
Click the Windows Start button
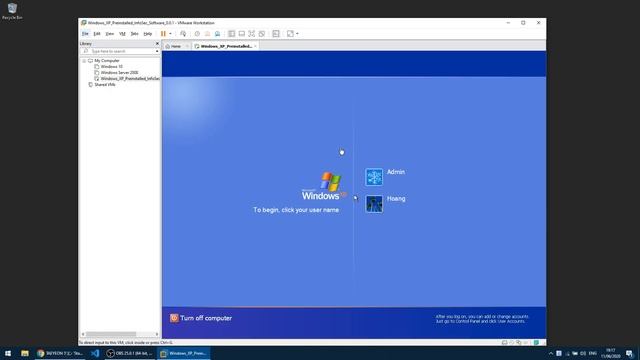point(8,353)
